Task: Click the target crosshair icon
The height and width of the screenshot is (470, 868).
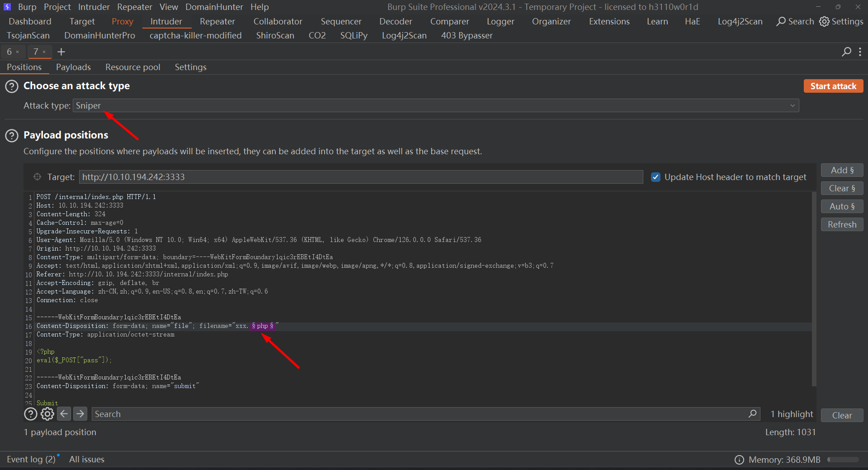Action: pos(37,177)
